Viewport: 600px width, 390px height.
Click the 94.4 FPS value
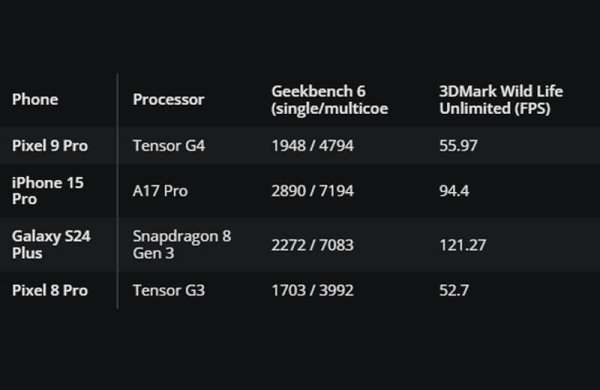(454, 191)
